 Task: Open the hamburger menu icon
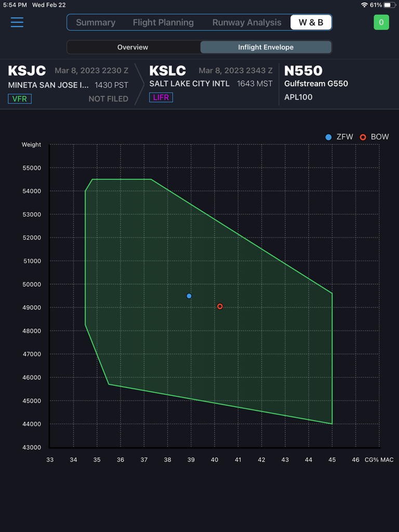coord(17,22)
